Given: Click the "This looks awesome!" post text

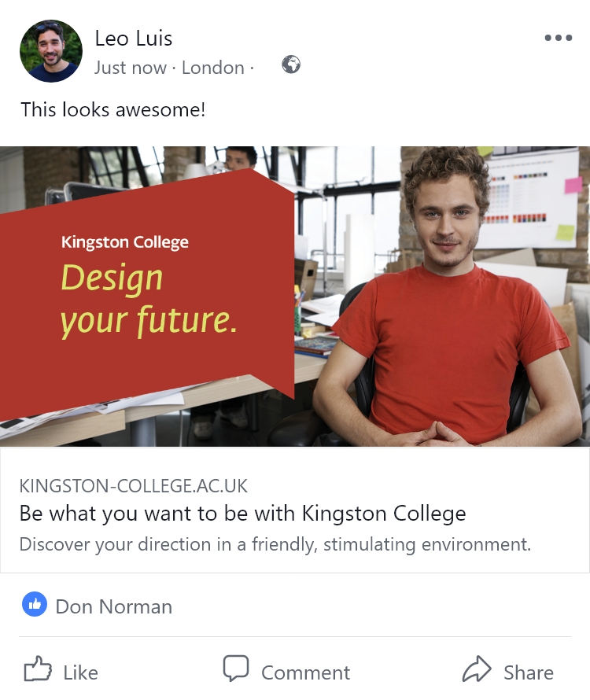Looking at the screenshot, I should pos(112,109).
